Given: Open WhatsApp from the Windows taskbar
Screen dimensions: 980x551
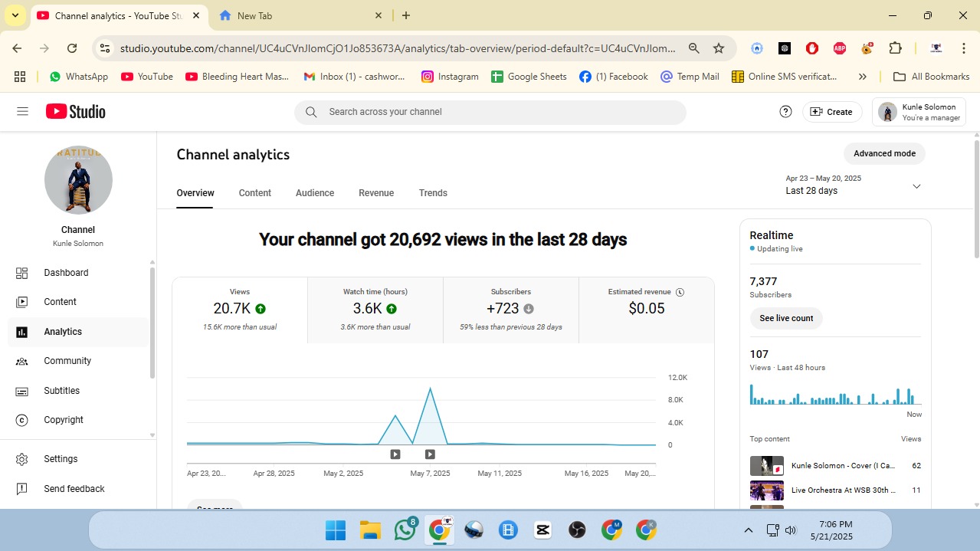Looking at the screenshot, I should point(405,530).
